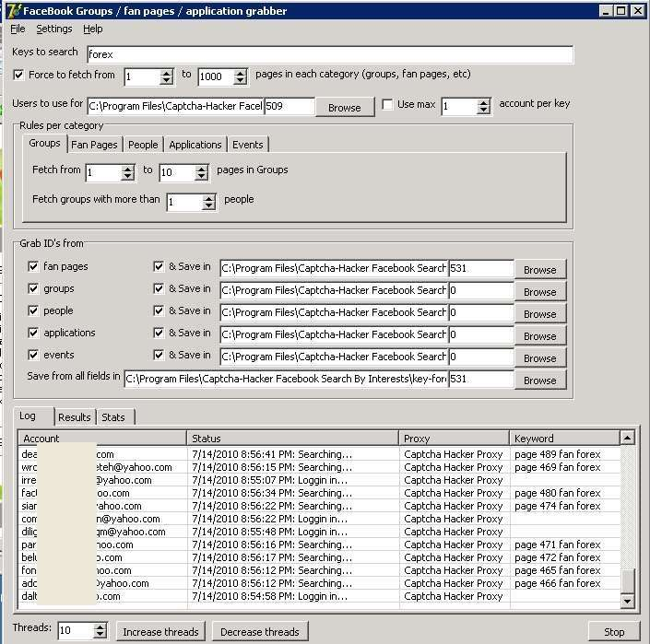Switch to the Events tab
Screen dimensions: 650x644
point(247,145)
